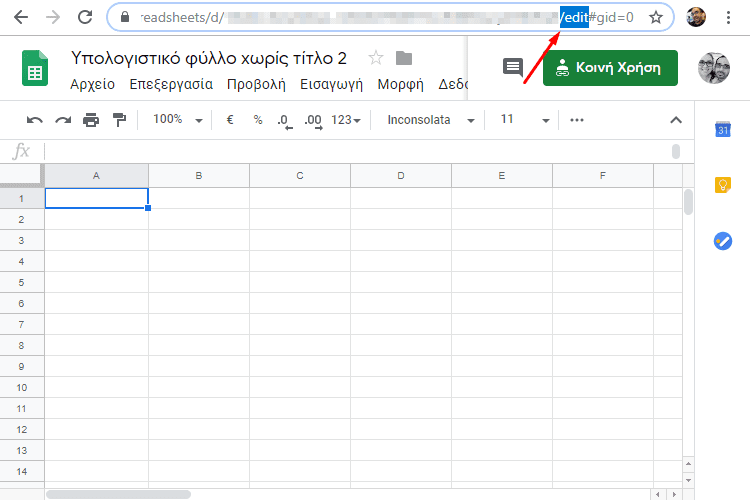
Task: Click the scroll left arrow button
Action: [x=658, y=494]
